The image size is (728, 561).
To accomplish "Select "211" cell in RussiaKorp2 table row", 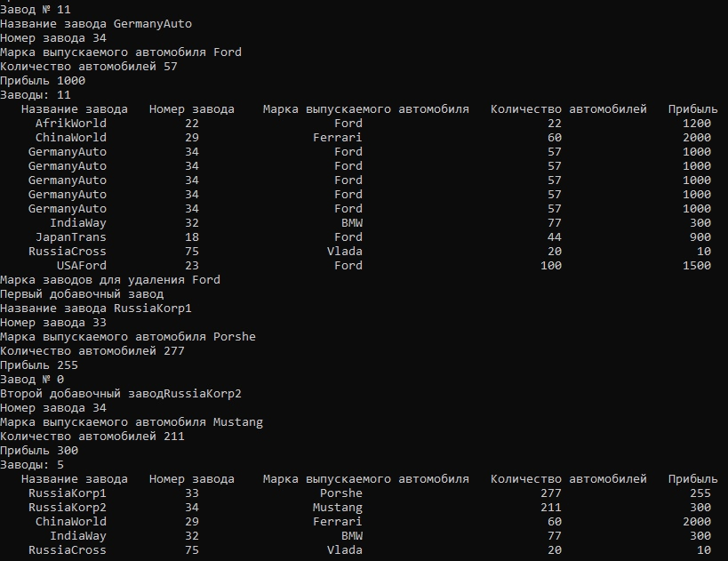I will [x=551, y=508].
